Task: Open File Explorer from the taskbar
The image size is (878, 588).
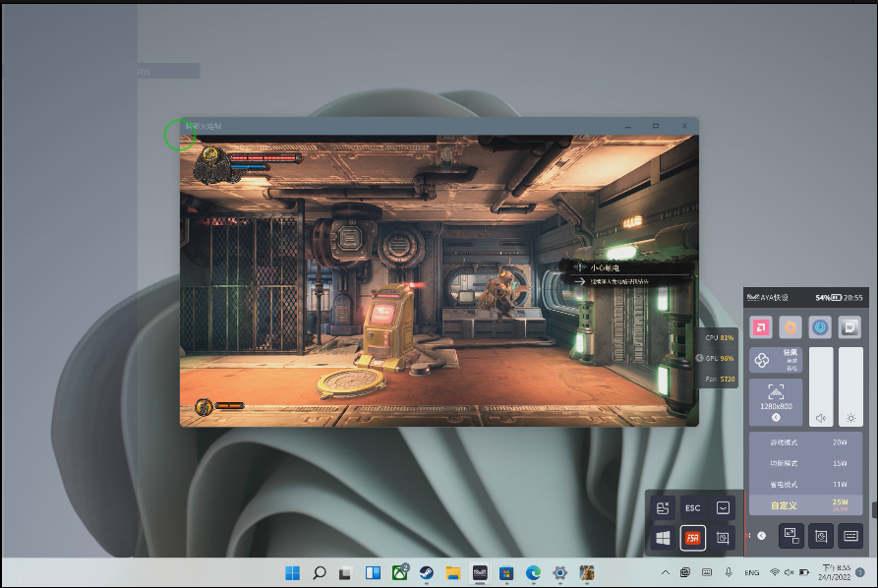Action: pyautogui.click(x=453, y=573)
